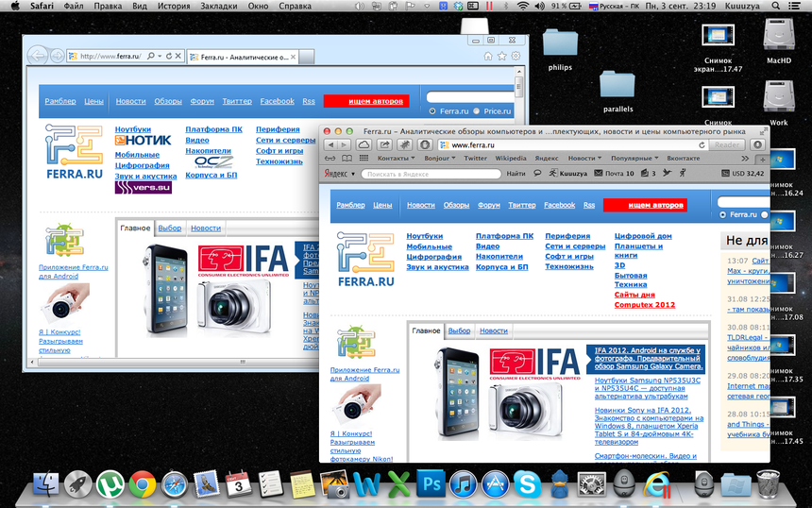The width and height of the screenshot is (812, 508).
Task: Open Spotlight search in the menu bar
Action: point(776,7)
